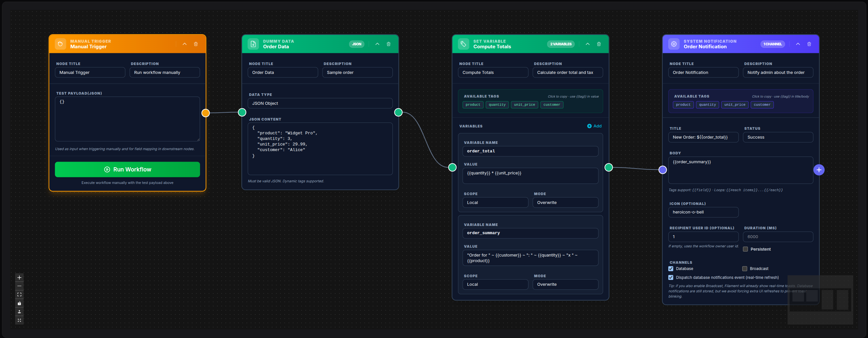The width and height of the screenshot is (868, 338).
Task: Delete the Order Data node via trash icon
Action: tap(389, 44)
